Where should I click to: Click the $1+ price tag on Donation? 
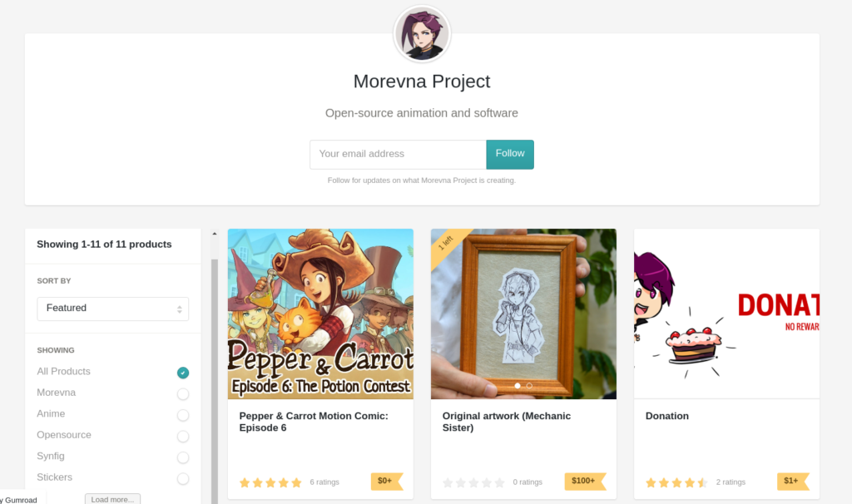point(793,482)
